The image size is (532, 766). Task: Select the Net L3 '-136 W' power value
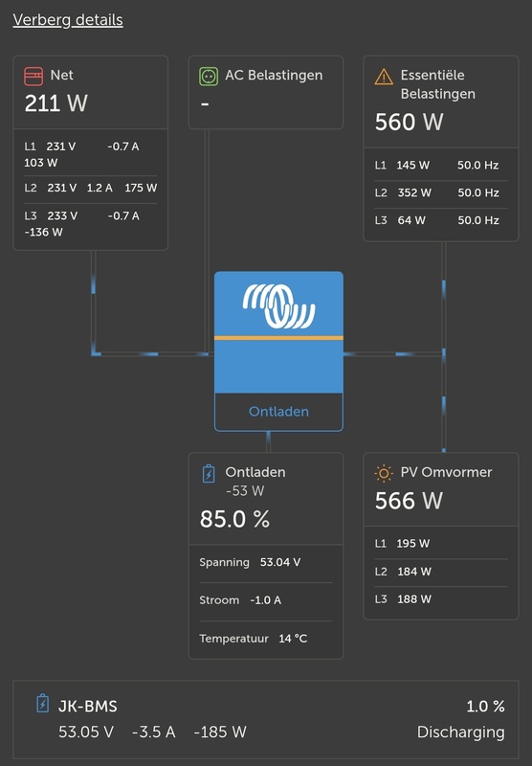[43, 232]
